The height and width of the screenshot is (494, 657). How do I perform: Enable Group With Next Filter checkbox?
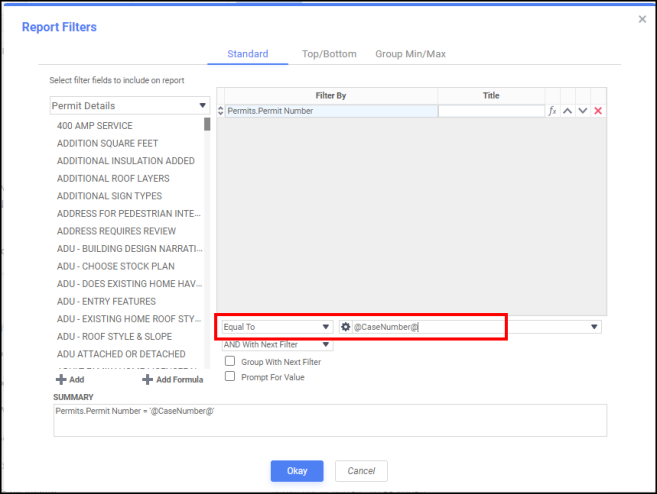pyautogui.click(x=230, y=361)
